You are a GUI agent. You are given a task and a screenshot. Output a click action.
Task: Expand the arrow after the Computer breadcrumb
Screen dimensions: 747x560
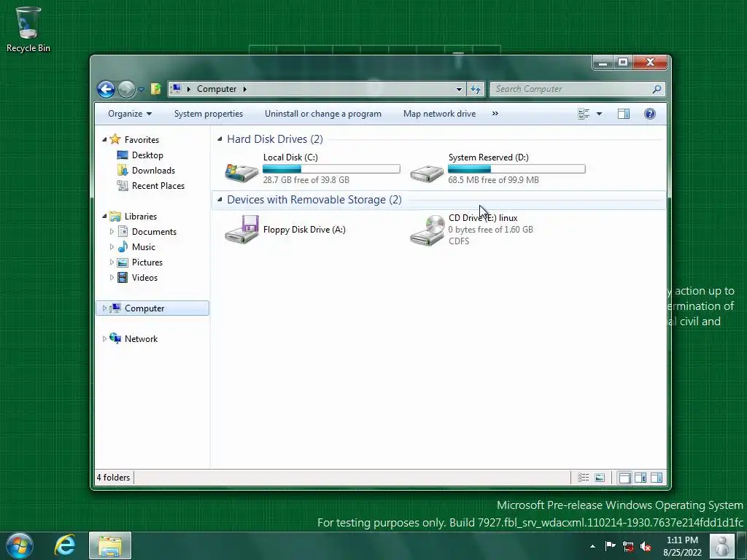[245, 89]
